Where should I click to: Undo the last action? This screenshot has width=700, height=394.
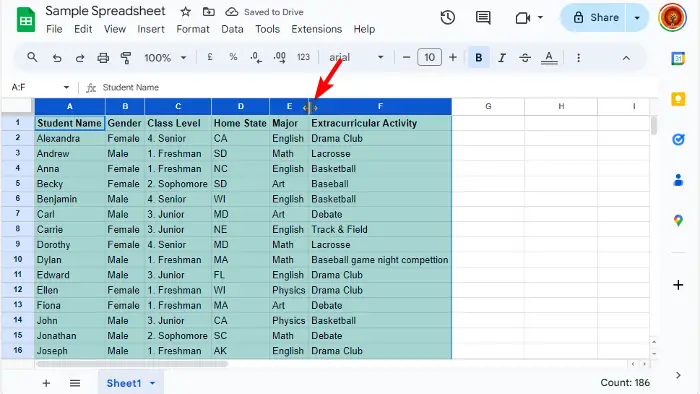57,58
